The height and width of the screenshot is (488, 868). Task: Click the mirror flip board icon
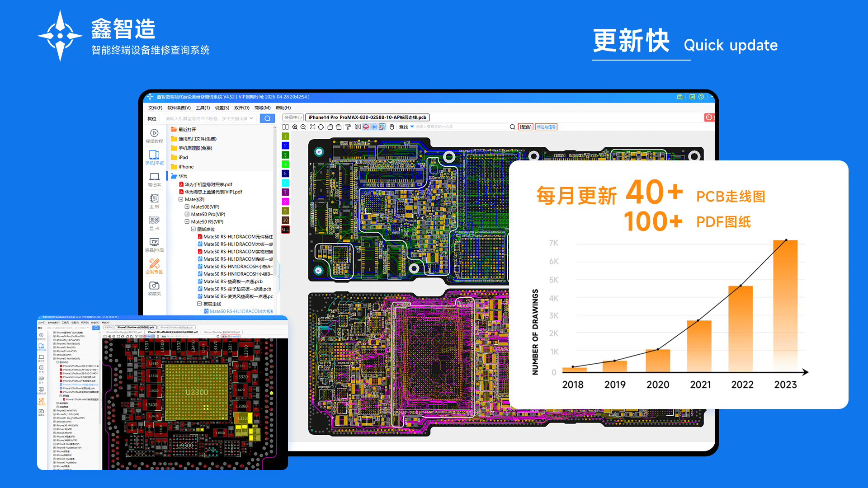[358, 127]
